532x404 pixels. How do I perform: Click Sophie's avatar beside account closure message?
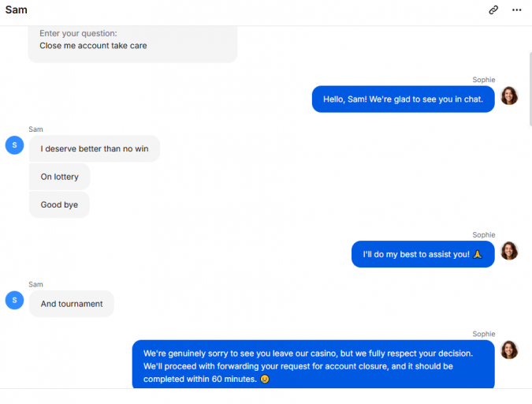click(509, 350)
